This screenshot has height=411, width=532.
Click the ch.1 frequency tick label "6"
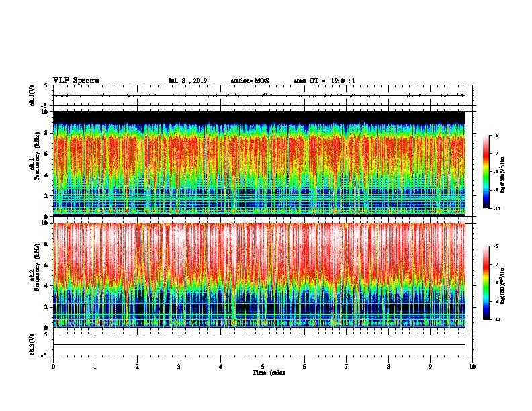[46, 154]
